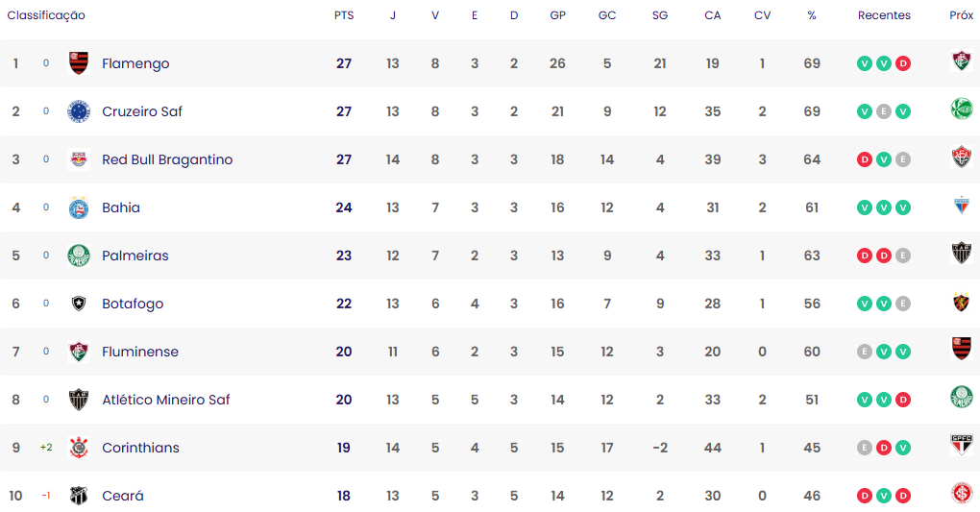
Task: Select the Ceará club badge
Action: [78, 496]
